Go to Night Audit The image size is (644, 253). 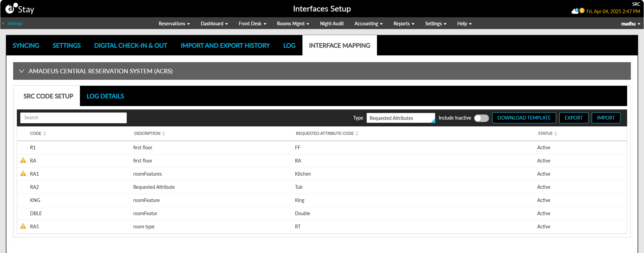(332, 24)
